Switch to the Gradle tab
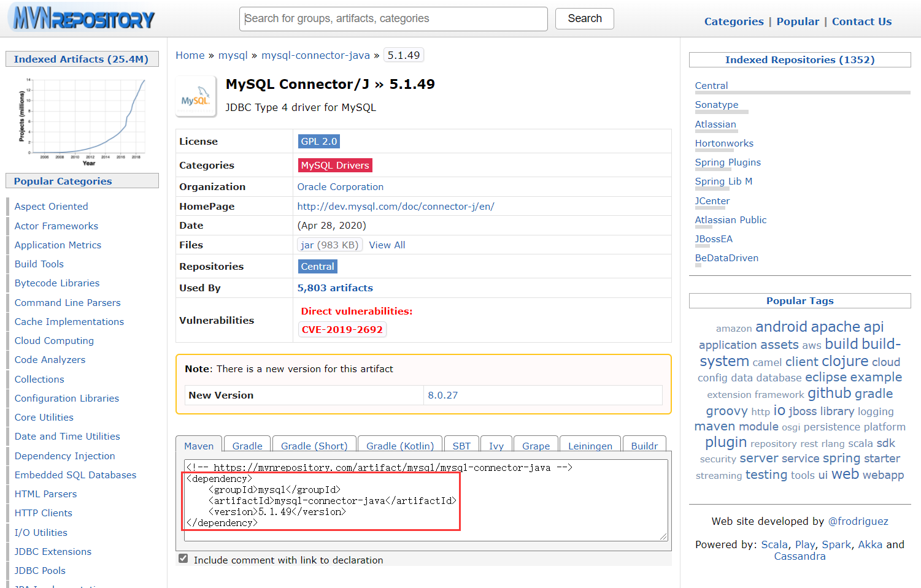Image resolution: width=921 pixels, height=588 pixels. 247,446
